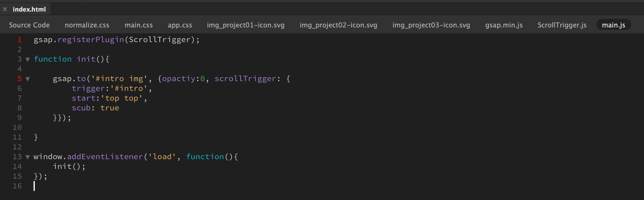
Task: Place cursor on the word ScrollTrigger
Action: 162,39
